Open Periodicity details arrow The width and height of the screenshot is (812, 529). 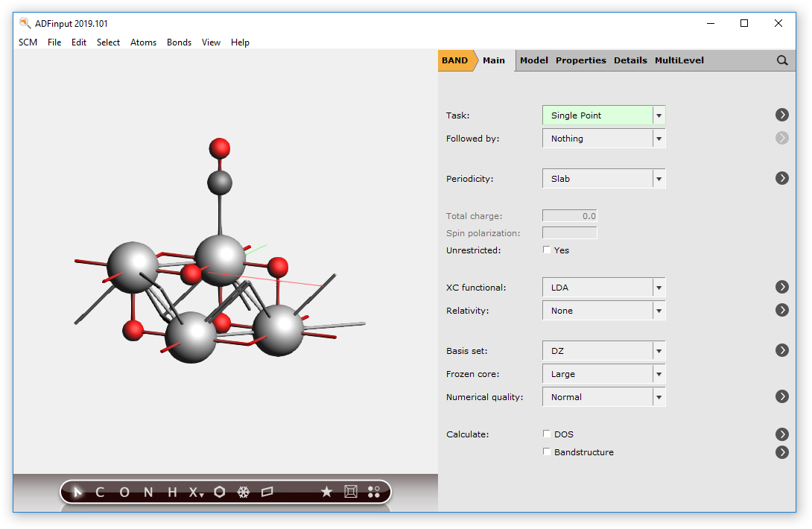coord(782,178)
